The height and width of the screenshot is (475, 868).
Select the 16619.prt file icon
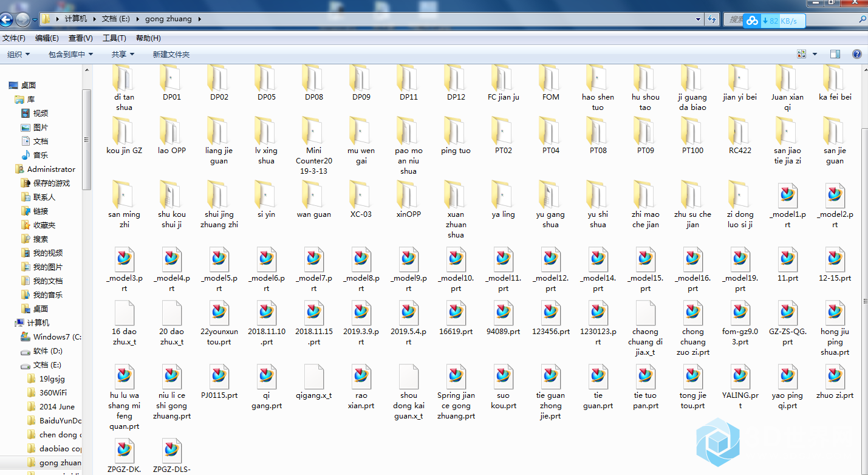[456, 313]
